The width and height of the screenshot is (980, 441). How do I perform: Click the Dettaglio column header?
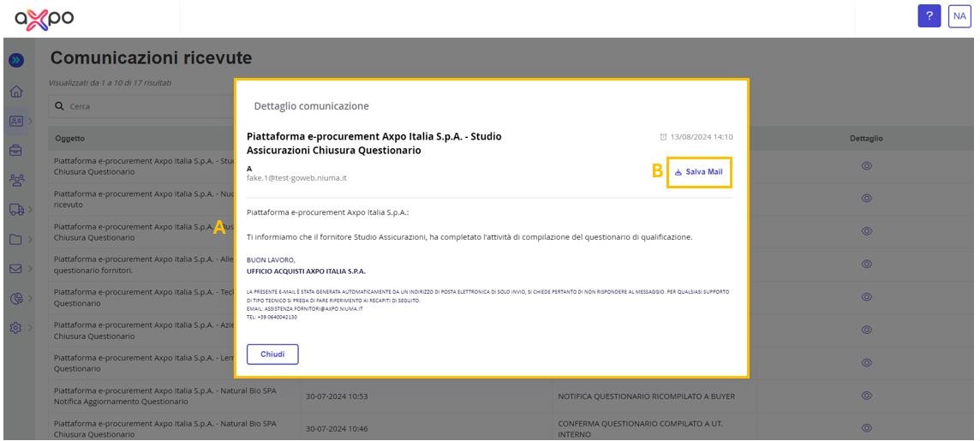coord(865,139)
